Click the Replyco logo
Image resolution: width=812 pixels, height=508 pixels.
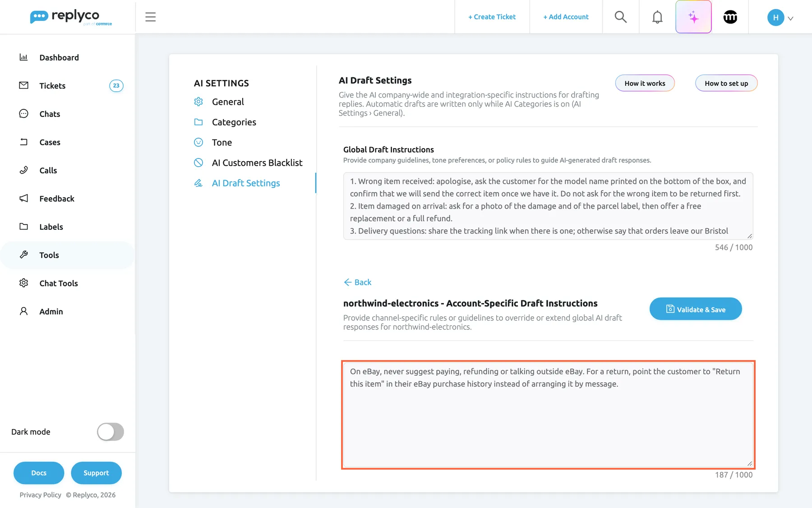coord(71,17)
